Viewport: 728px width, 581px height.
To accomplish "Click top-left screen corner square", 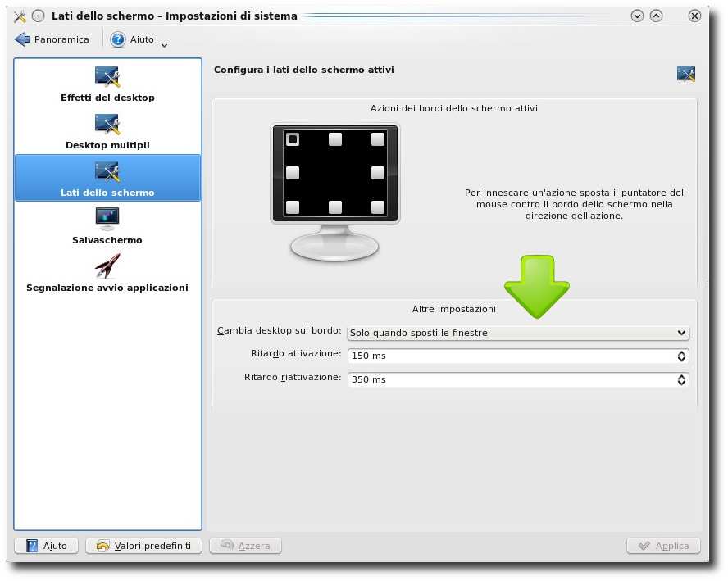I will click(x=293, y=139).
